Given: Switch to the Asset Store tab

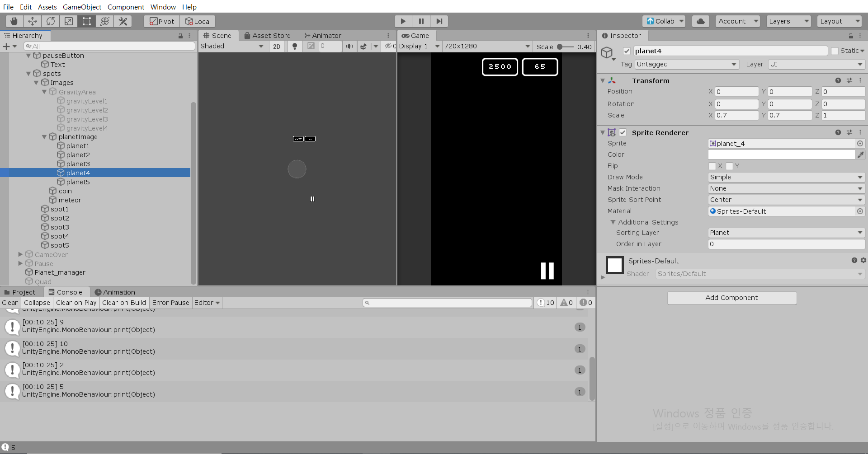Looking at the screenshot, I should 267,36.
